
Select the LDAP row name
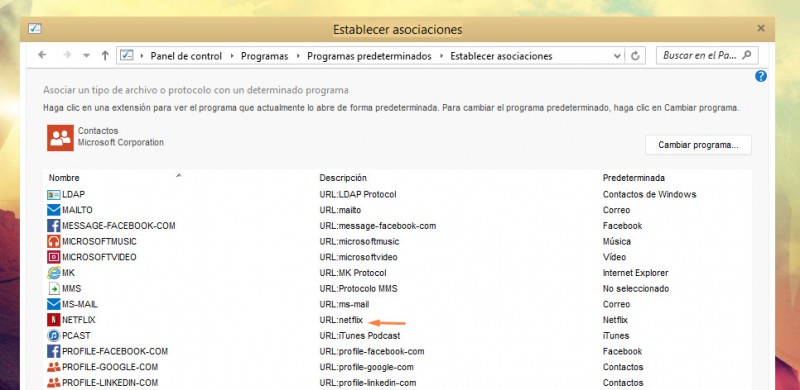point(73,194)
